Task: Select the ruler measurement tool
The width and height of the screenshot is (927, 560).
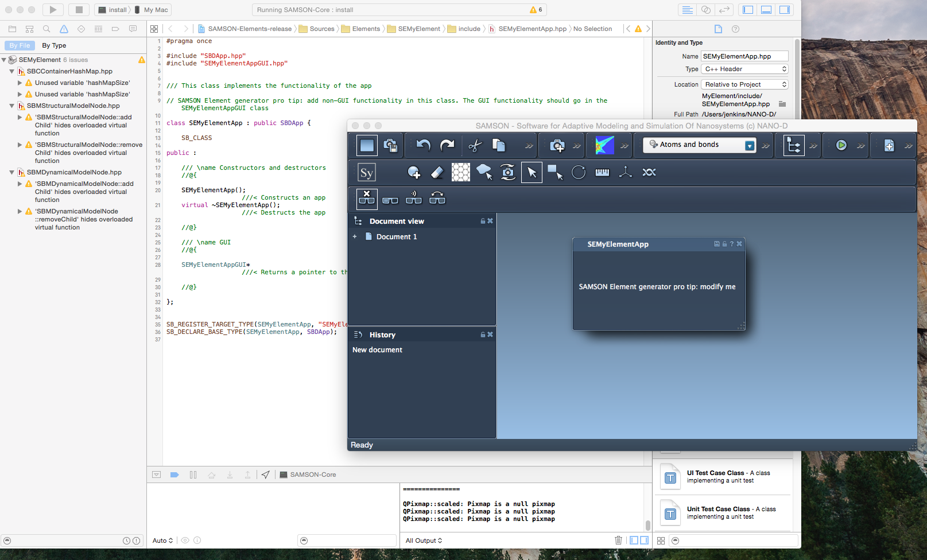Action: click(602, 172)
